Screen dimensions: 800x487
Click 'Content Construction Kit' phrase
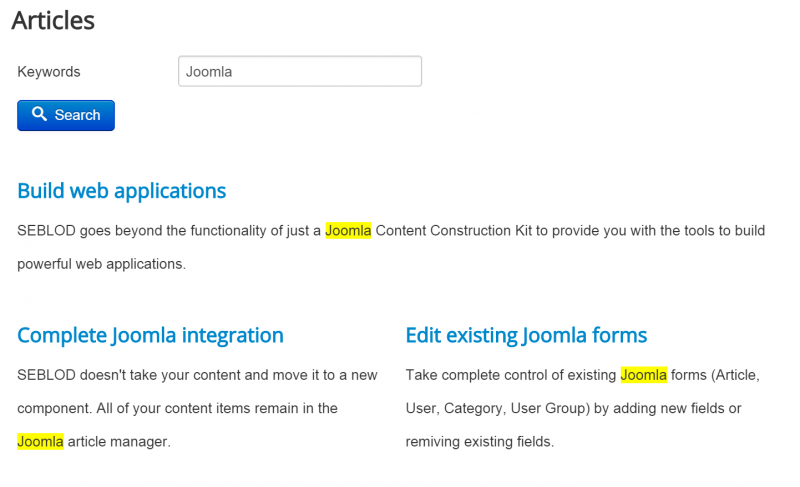point(454,231)
